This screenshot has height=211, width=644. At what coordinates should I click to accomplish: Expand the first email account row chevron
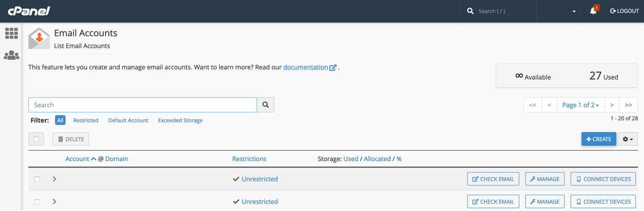pos(54,179)
